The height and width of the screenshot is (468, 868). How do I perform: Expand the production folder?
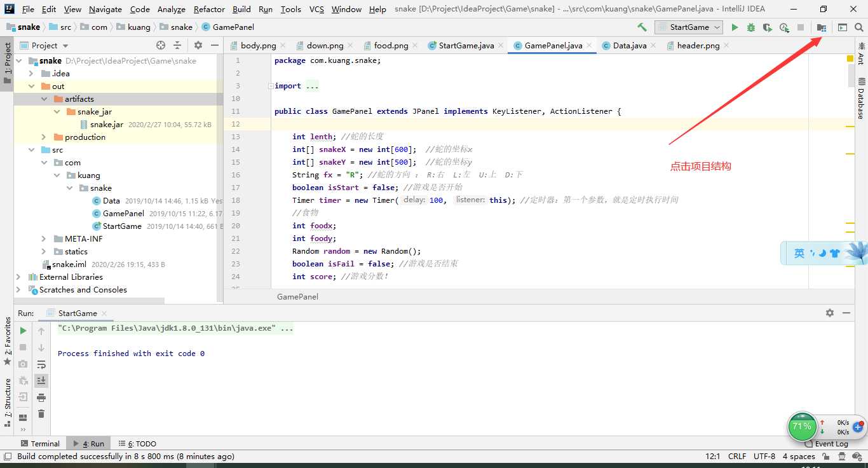click(44, 137)
